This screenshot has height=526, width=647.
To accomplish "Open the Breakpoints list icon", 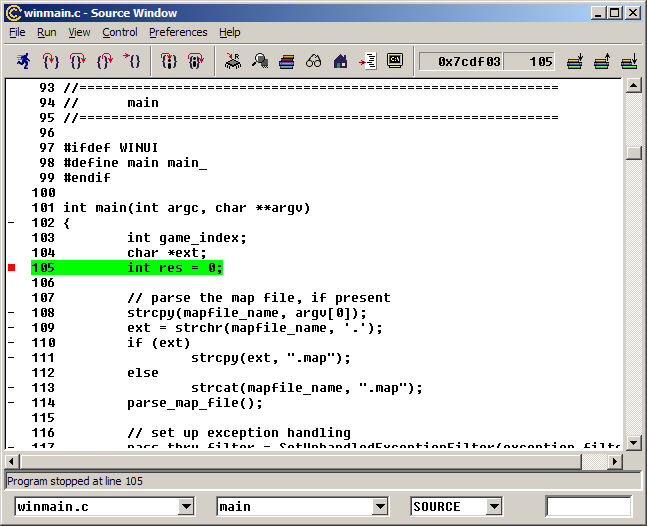I will [368, 62].
